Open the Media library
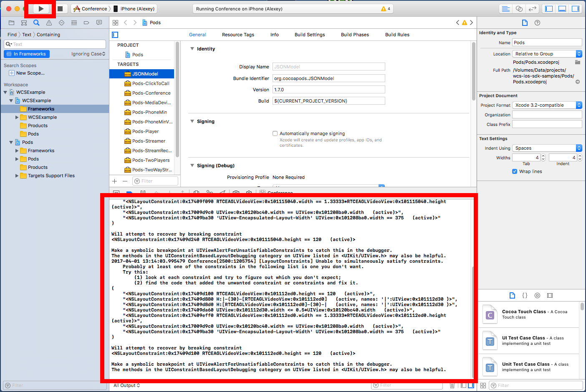Screen dimensions: 586x392 [x=550, y=295]
